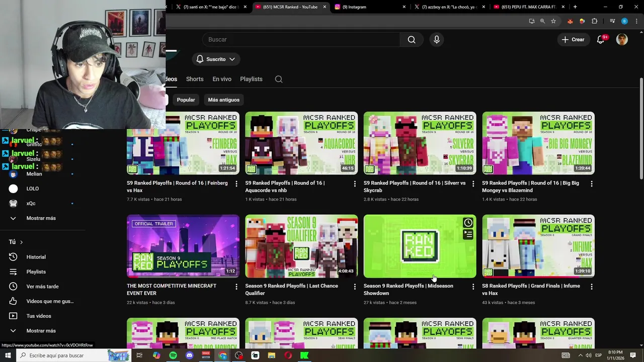The height and width of the screenshot is (362, 644).
Task: Open options menu for Big Big Mongey video
Action: pos(592,184)
